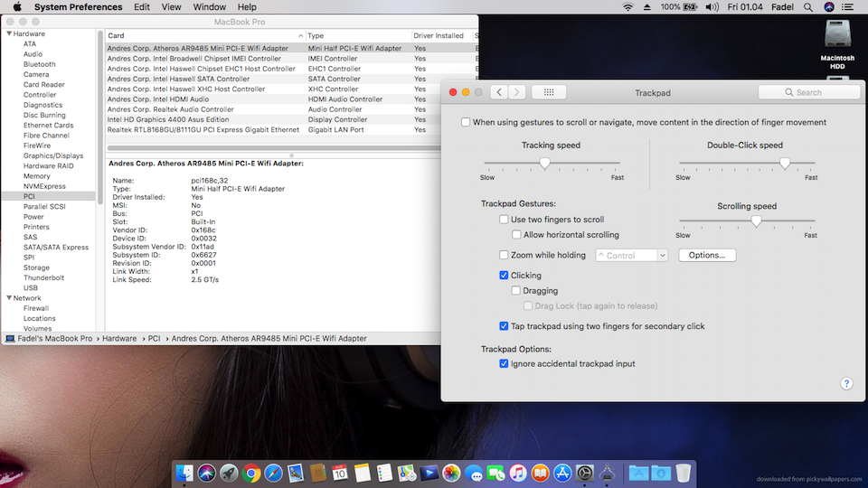
Task: Open the Trash in the Dock
Action: point(684,474)
